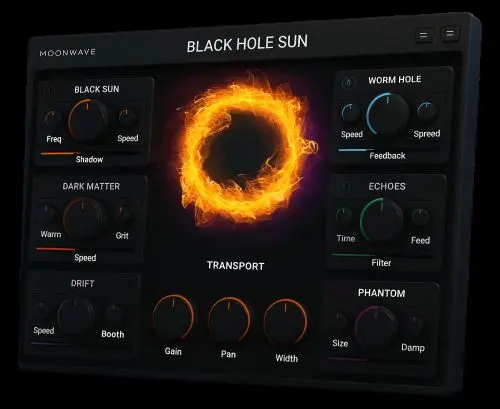Click the Dark Matter Warm knob
Screen dimensions: 500x409
48,214
